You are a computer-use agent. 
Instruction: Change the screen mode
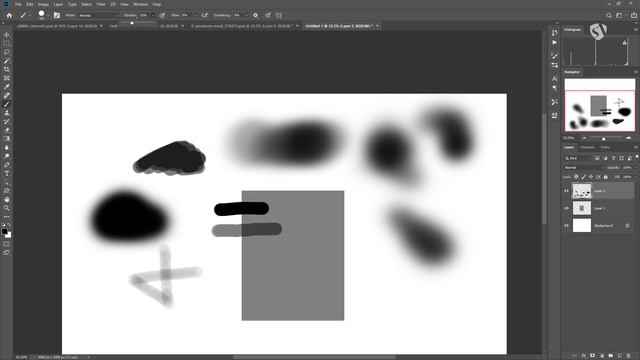click(x=7, y=253)
